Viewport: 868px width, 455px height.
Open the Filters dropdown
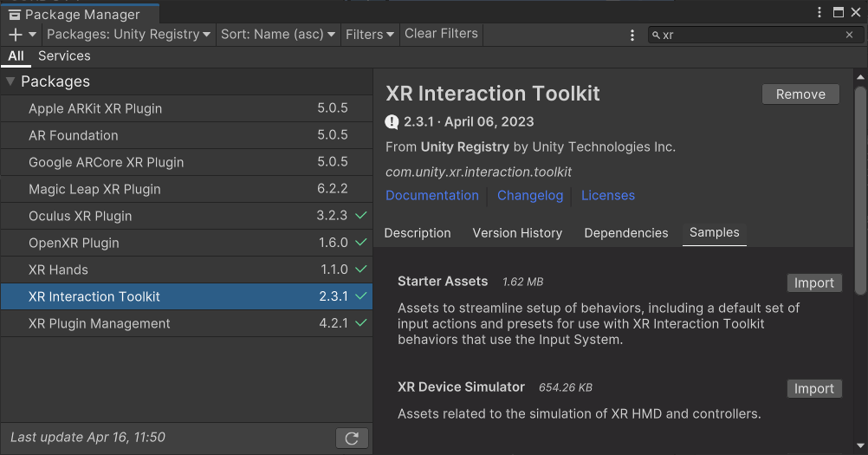coord(370,35)
